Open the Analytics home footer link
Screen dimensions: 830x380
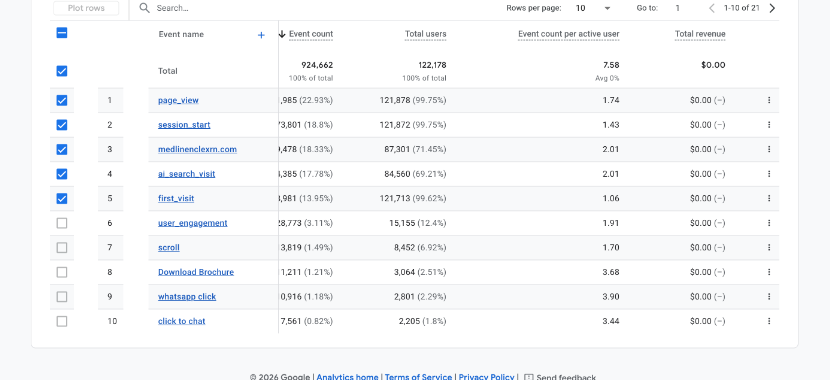pyautogui.click(x=347, y=377)
